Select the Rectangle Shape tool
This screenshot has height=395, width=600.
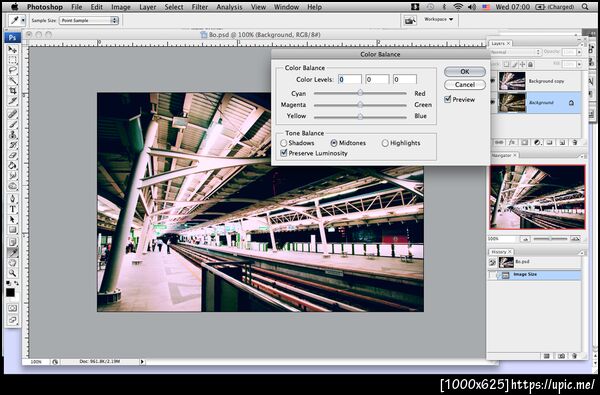tap(13, 230)
